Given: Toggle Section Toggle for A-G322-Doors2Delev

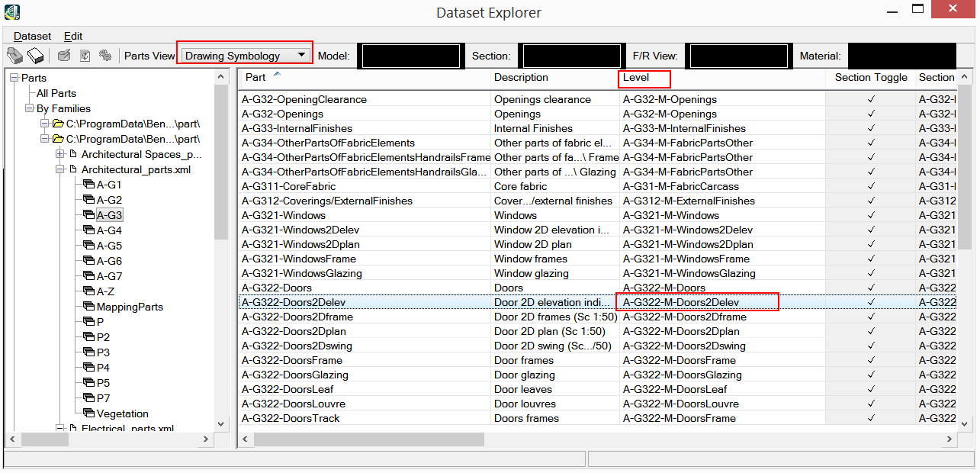Looking at the screenshot, I should [871, 302].
